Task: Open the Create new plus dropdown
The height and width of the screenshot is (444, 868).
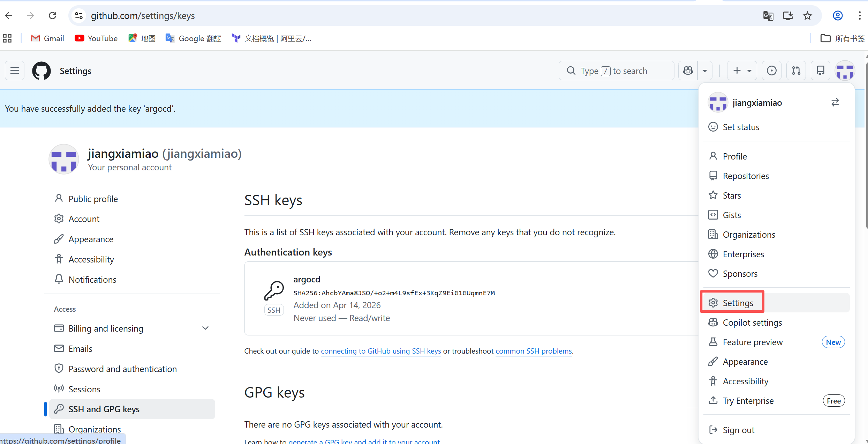Action: click(742, 71)
